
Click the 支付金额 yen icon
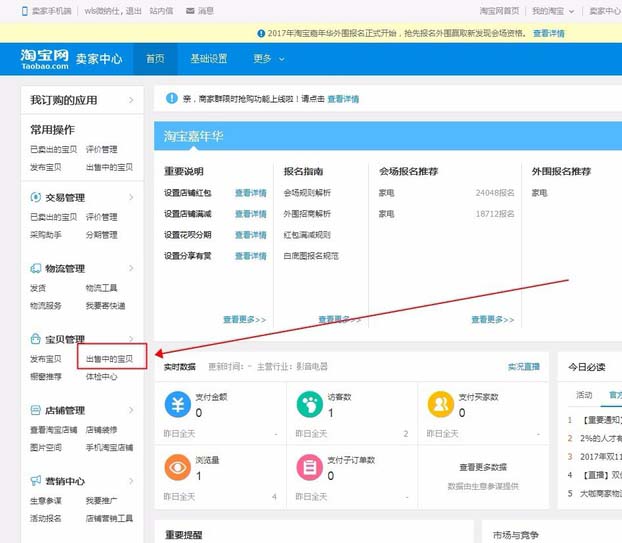click(x=178, y=404)
